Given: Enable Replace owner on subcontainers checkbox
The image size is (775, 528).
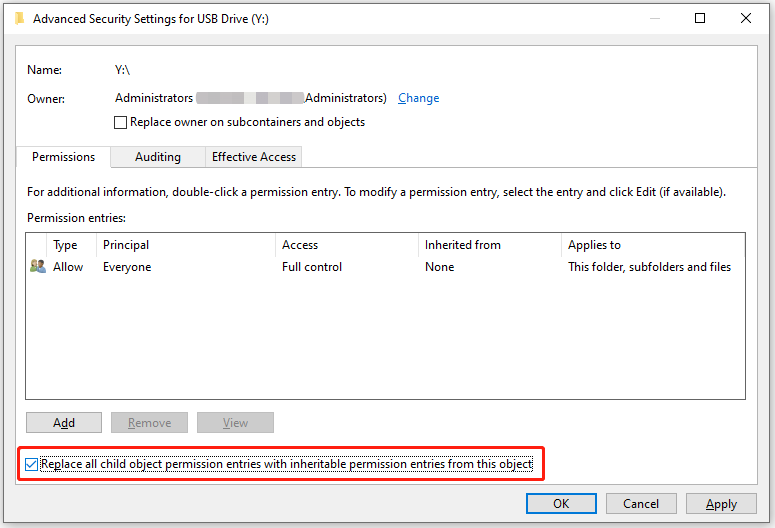Looking at the screenshot, I should point(121,123).
